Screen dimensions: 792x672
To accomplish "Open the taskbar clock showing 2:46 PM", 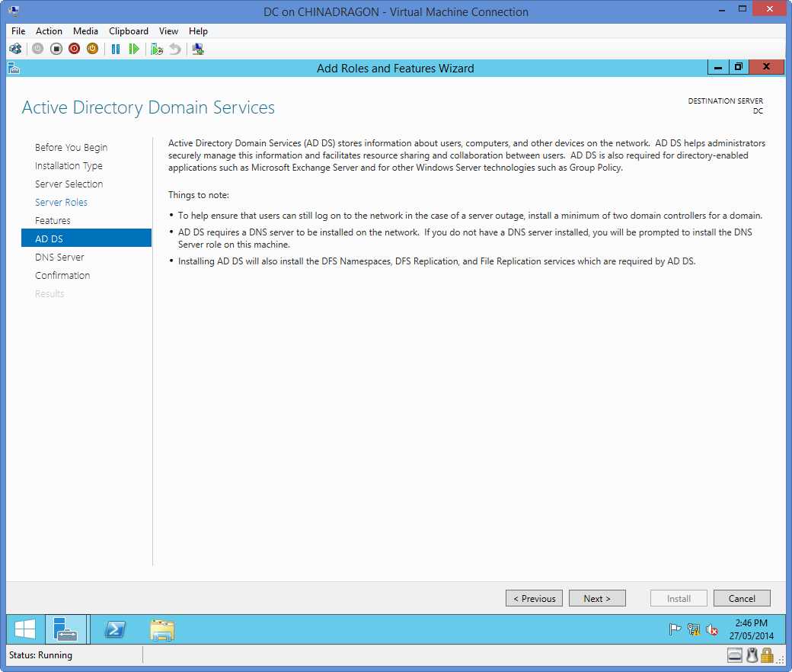I will tap(751, 629).
